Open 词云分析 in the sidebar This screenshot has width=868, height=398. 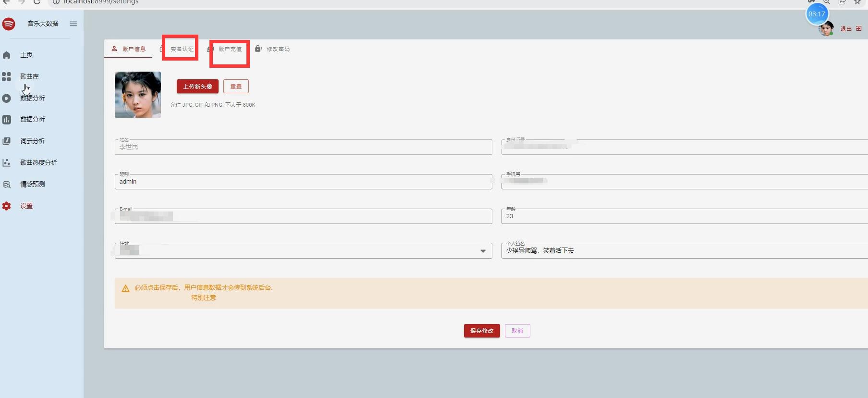(x=33, y=141)
